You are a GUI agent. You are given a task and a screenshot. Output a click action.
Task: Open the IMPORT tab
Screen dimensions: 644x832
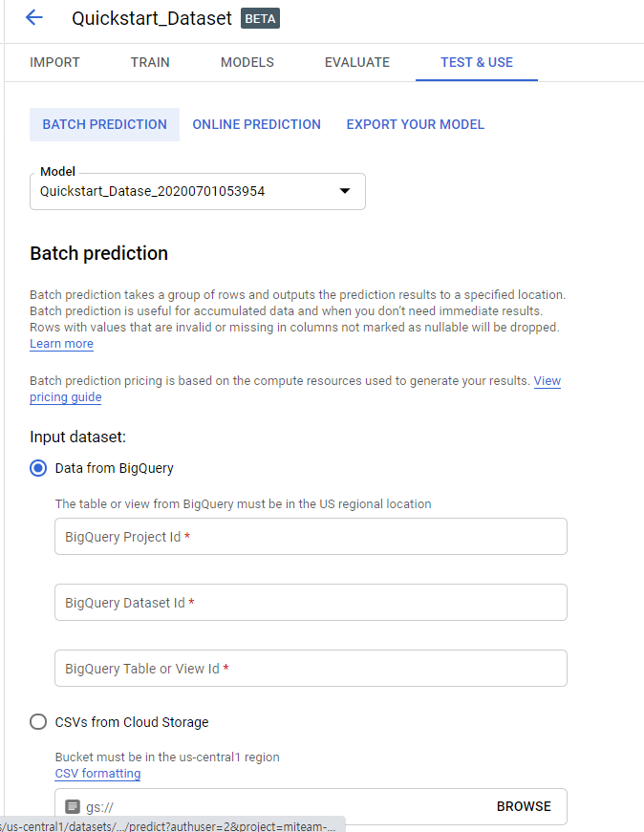click(x=54, y=61)
